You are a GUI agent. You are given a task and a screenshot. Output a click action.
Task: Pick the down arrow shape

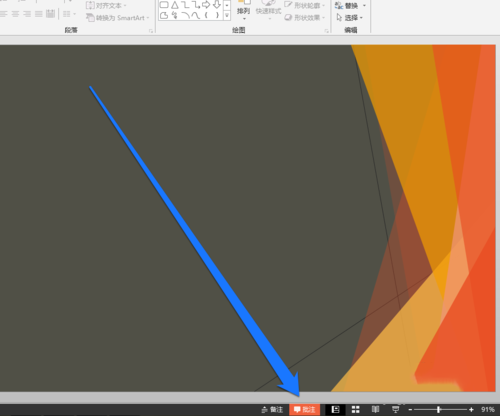coord(217,5)
